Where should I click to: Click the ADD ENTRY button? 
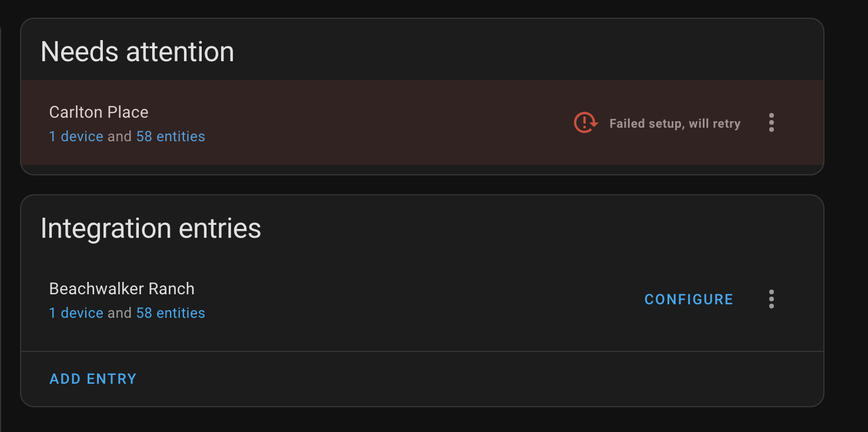92,378
